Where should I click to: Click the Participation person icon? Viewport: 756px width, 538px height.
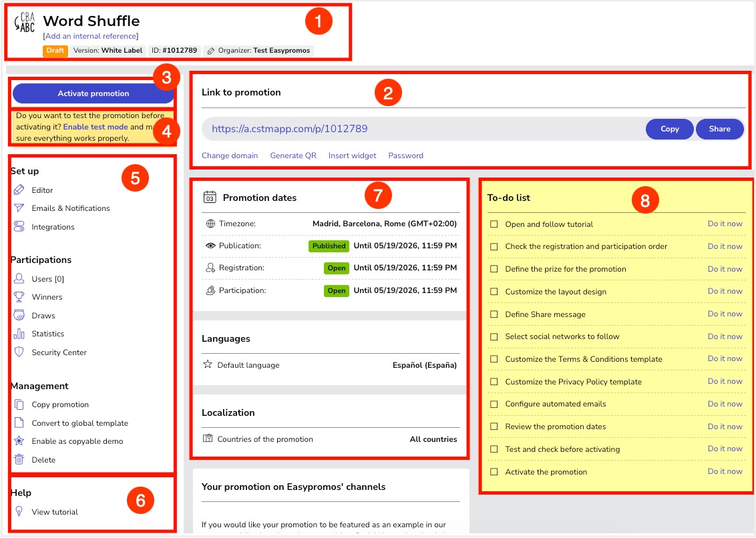point(210,290)
